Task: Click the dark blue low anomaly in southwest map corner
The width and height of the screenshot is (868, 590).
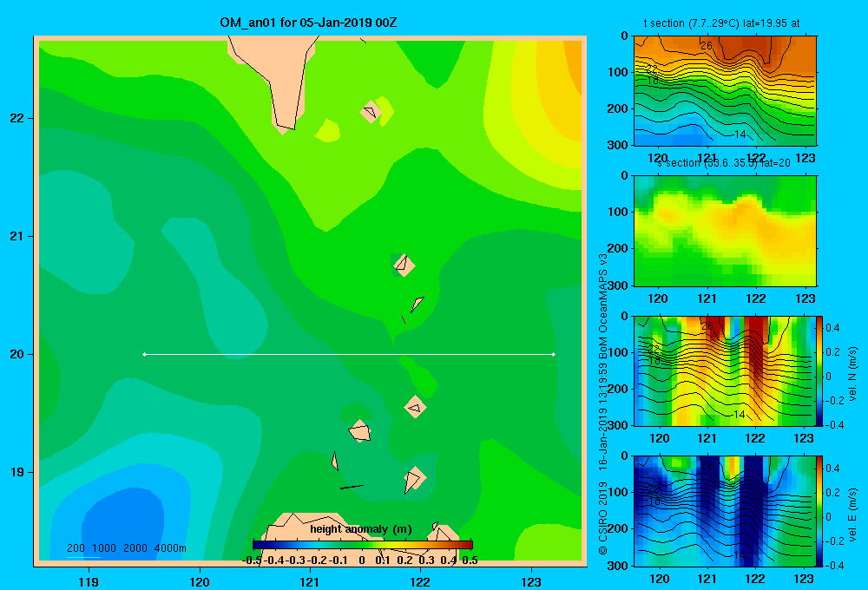Action: [x=124, y=523]
